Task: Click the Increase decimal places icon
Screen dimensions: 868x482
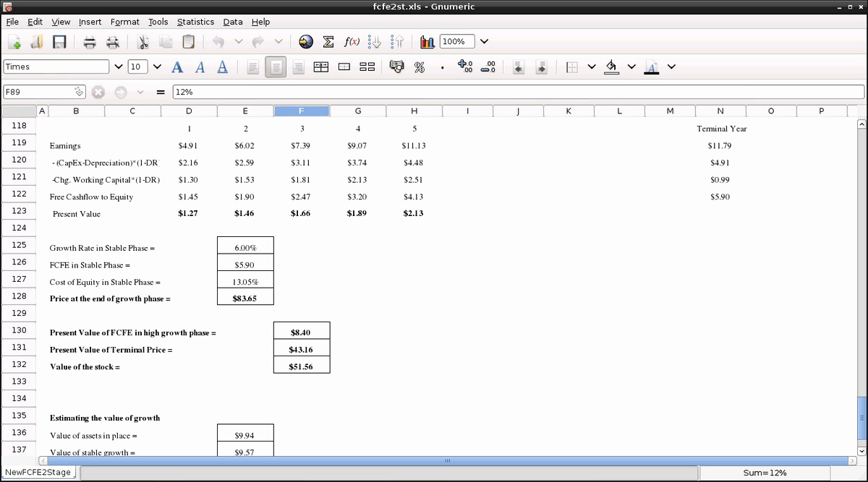Action: click(465, 67)
